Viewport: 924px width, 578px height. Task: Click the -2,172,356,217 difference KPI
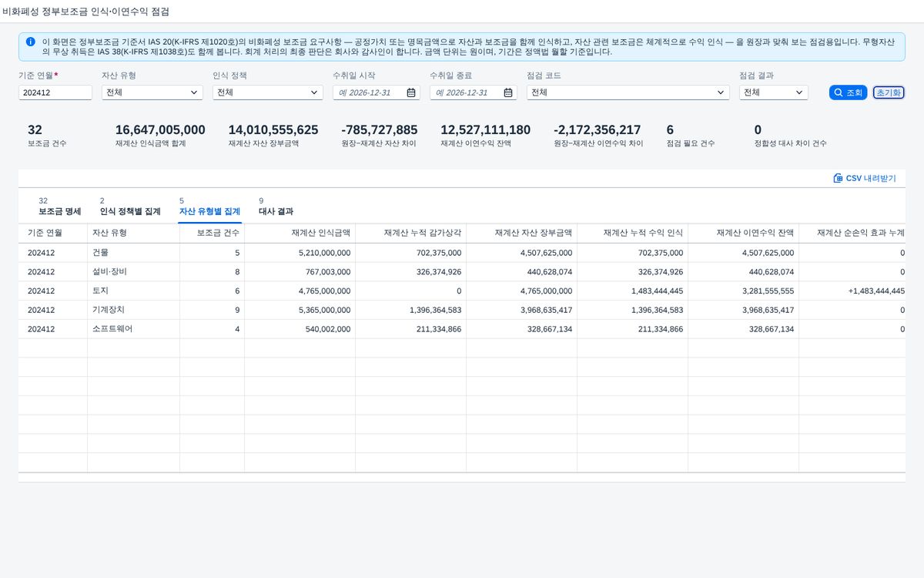tap(598, 129)
